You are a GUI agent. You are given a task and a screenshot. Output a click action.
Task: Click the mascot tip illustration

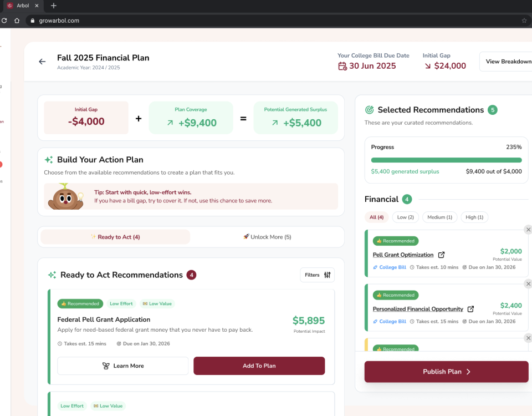point(64,196)
